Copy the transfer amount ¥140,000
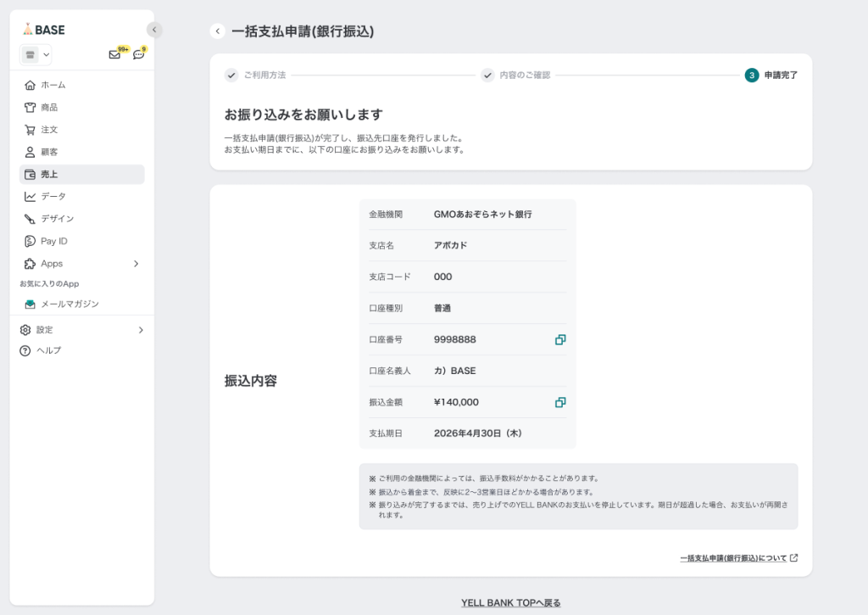868x615 pixels. (559, 402)
